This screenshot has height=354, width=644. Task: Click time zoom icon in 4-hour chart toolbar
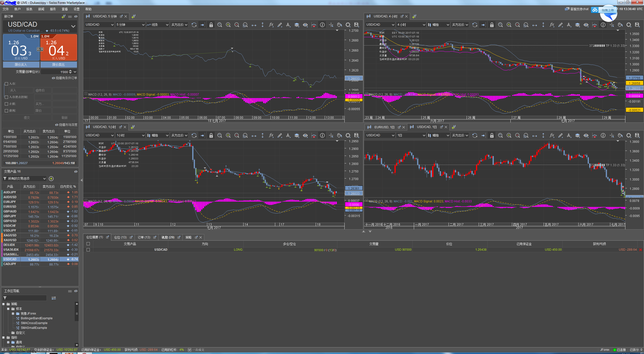500,25
